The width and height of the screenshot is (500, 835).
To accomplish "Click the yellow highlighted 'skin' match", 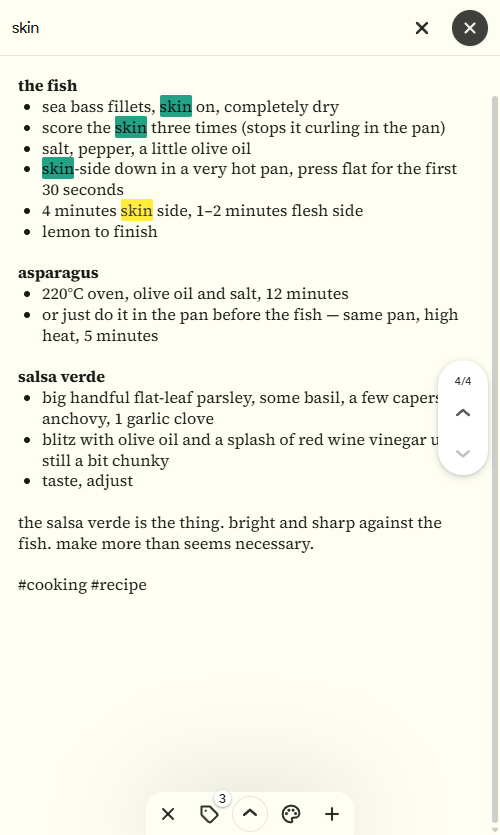I will click(x=137, y=210).
